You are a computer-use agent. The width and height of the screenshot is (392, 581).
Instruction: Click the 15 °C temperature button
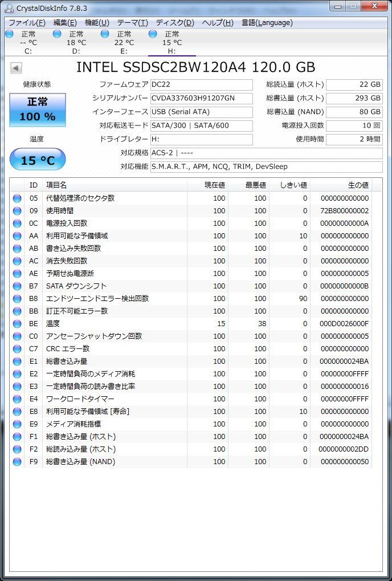(x=38, y=160)
